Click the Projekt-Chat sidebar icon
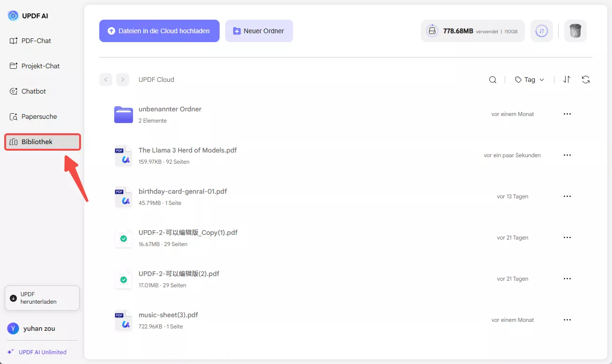Viewport: 612px width, 364px height. point(14,66)
